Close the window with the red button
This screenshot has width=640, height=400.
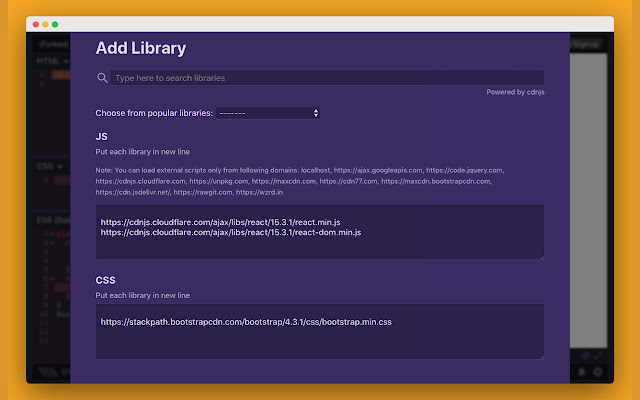(34, 23)
